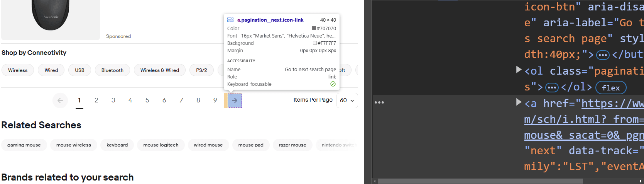Open the ViewSonic mouse product image
The height and width of the screenshot is (184, 644).
(x=51, y=19)
